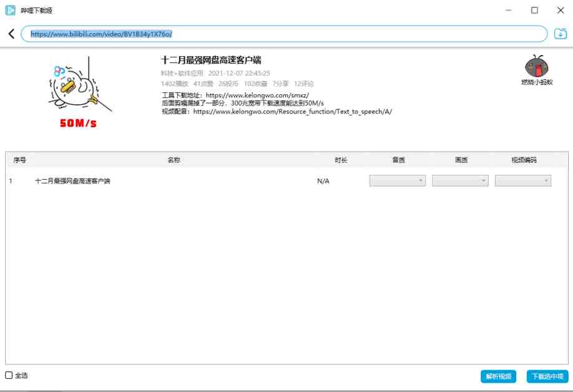Click the Bilibili downloader app logo icon
Viewport: 573px width, 392px height.
click(9, 10)
